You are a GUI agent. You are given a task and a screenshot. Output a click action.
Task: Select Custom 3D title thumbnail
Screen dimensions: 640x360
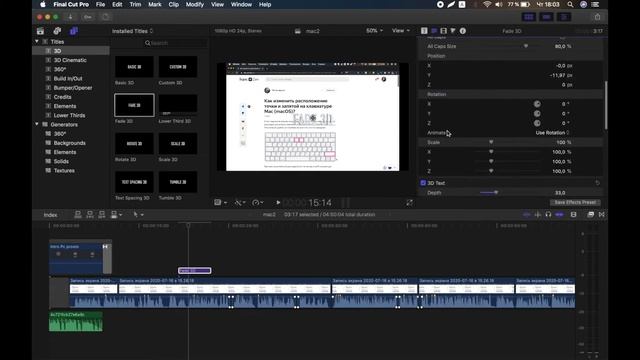pyautogui.click(x=178, y=67)
